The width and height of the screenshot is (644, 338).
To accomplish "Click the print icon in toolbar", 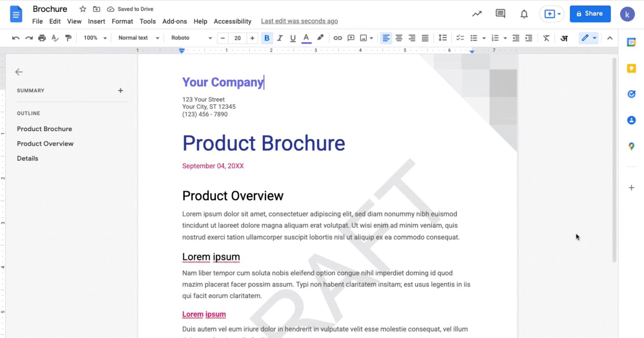I will tap(42, 38).
